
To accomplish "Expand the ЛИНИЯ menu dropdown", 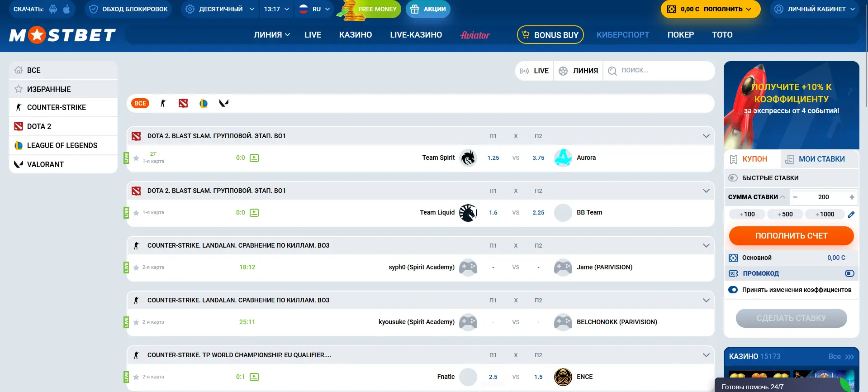I will [272, 35].
